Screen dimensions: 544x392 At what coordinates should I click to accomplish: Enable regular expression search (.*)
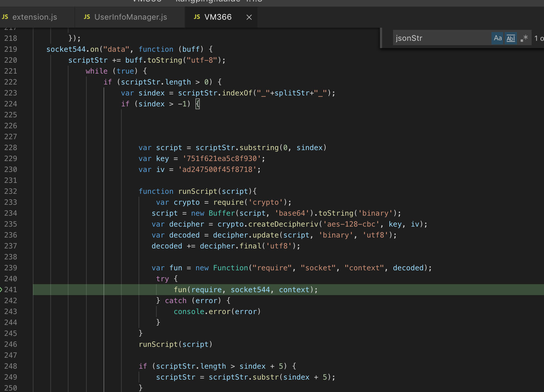[524, 38]
